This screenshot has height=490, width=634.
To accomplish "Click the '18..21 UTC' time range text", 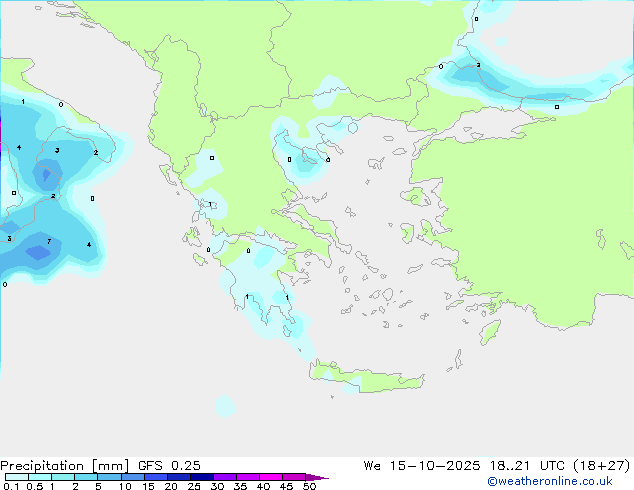I will pos(528,466).
